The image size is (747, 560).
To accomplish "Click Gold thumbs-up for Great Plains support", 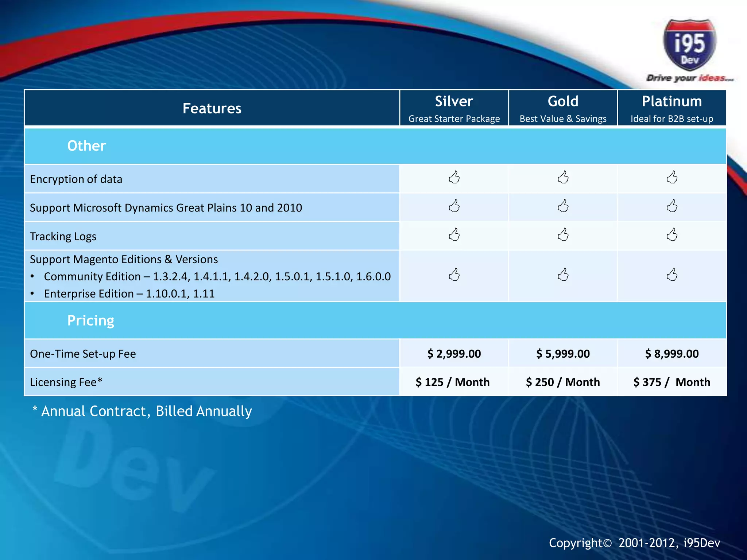I will tap(563, 206).
